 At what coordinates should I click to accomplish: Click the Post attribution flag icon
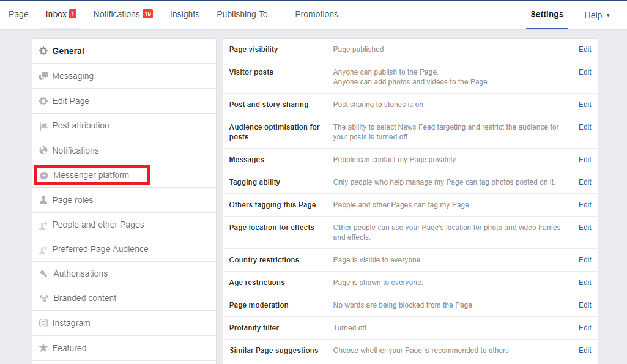[43, 126]
